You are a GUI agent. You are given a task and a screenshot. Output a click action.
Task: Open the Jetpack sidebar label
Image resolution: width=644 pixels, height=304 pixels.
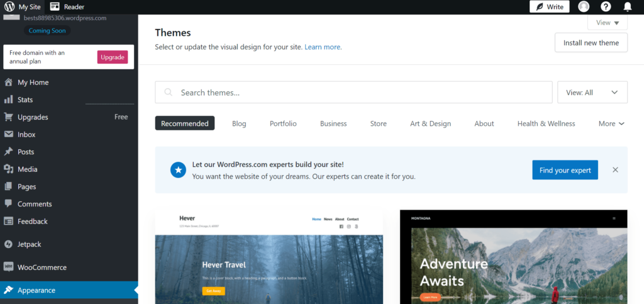(x=29, y=244)
